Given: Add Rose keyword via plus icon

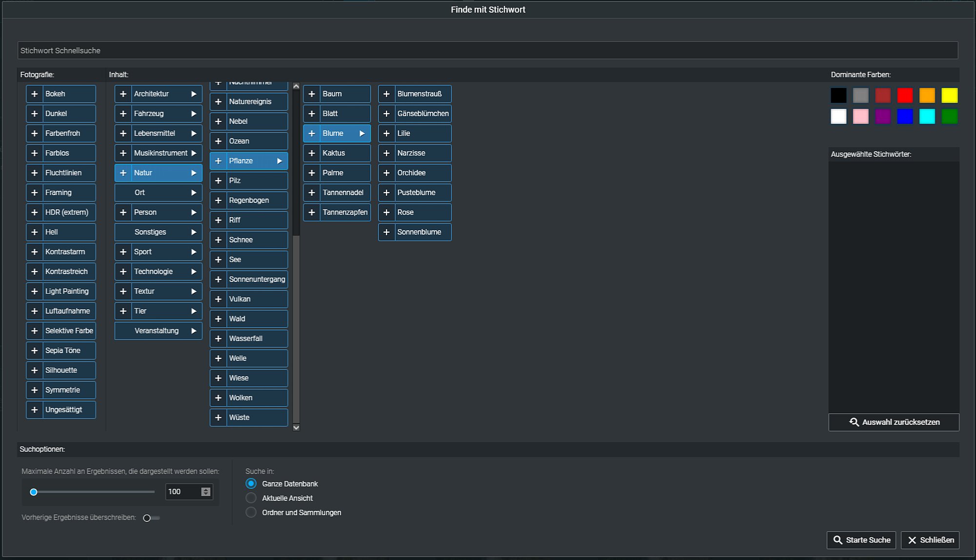Looking at the screenshot, I should 386,212.
